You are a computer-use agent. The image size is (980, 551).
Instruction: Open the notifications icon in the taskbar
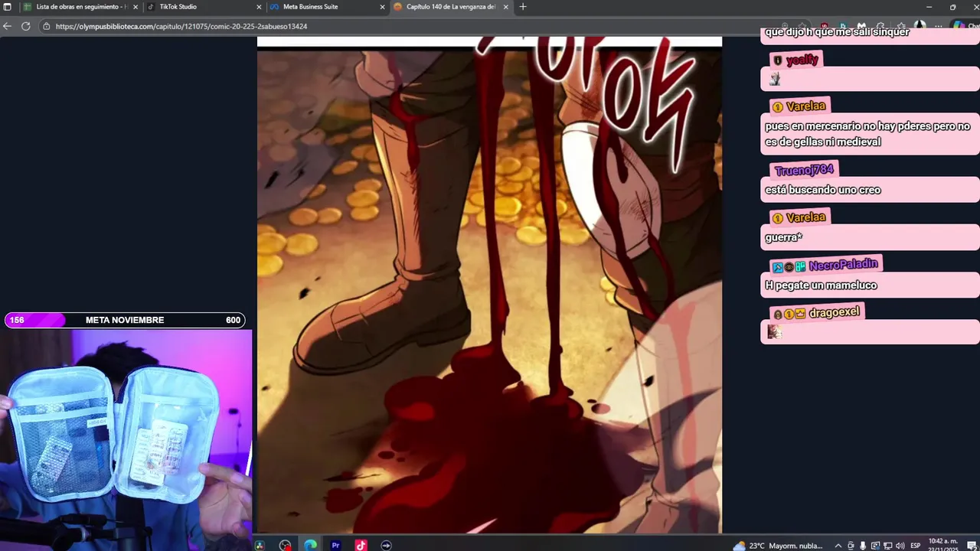click(971, 546)
